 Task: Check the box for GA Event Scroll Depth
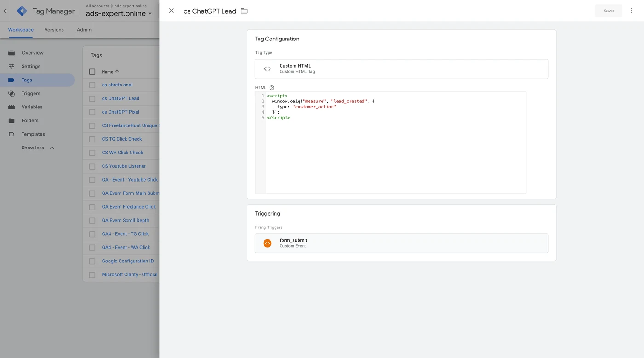point(92,221)
